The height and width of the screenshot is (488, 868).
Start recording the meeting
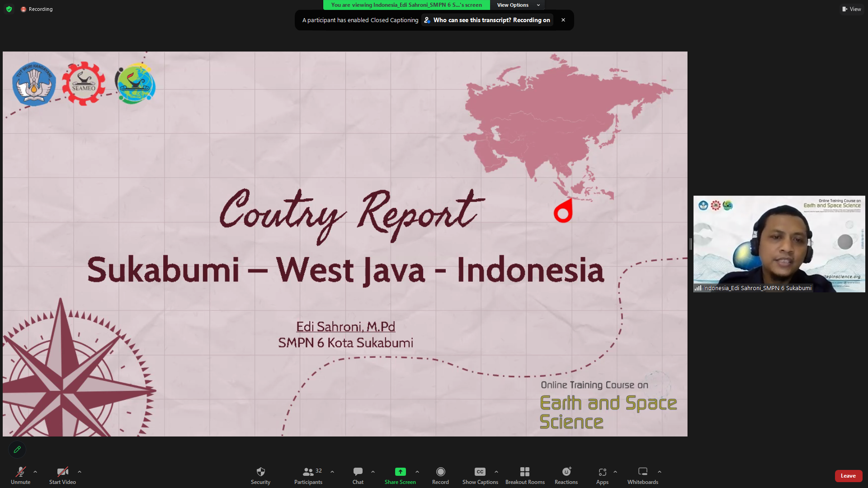coord(440,475)
